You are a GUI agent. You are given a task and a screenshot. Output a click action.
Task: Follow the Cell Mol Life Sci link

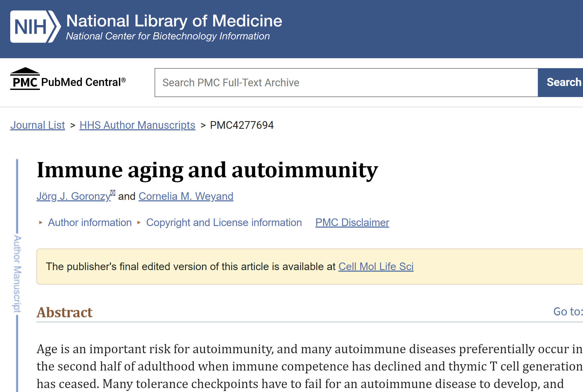tap(376, 267)
